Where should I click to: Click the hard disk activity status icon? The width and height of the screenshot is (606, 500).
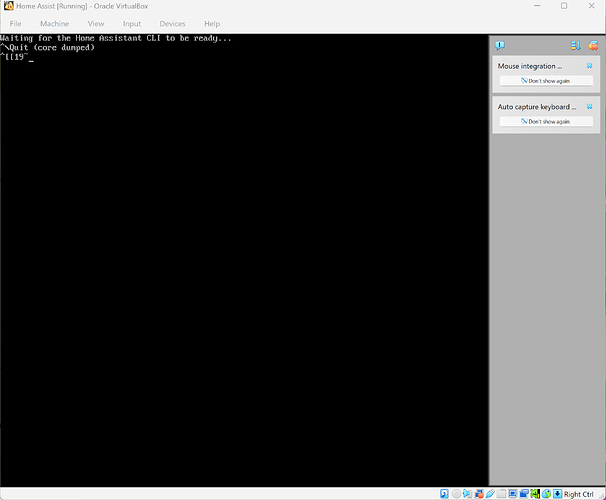tap(444, 494)
